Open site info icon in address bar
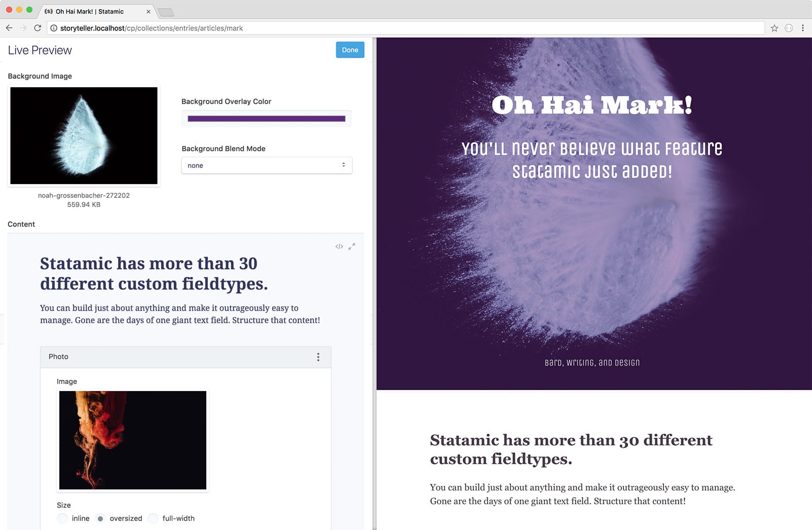 coord(54,28)
